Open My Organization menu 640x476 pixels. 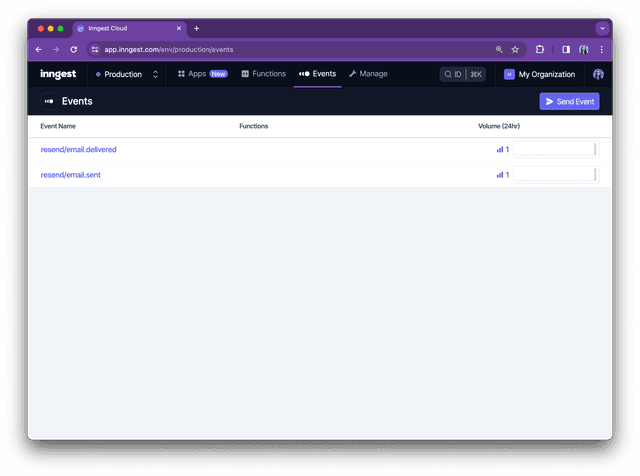tap(540, 74)
